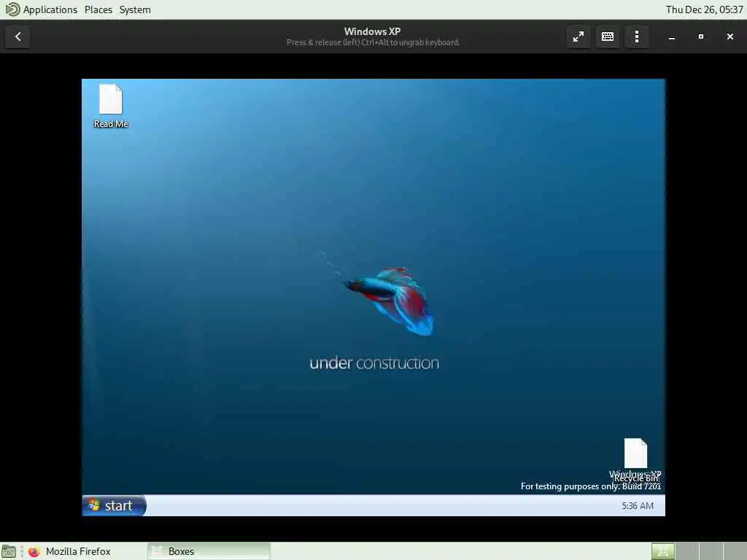
Task: Open the Applications menu
Action: pos(50,9)
